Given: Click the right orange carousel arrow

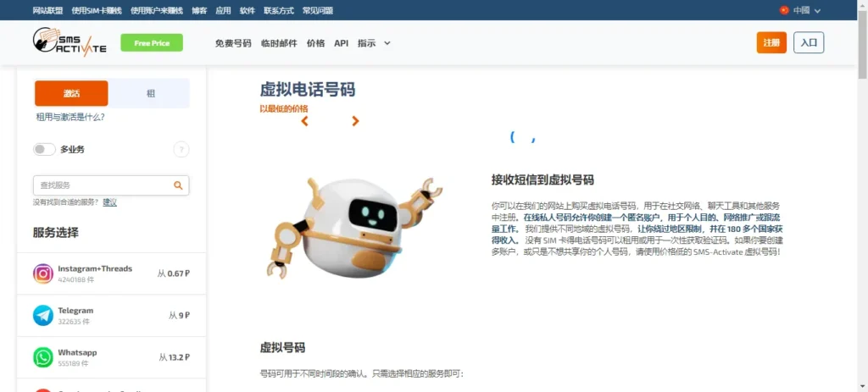Looking at the screenshot, I should [x=355, y=121].
